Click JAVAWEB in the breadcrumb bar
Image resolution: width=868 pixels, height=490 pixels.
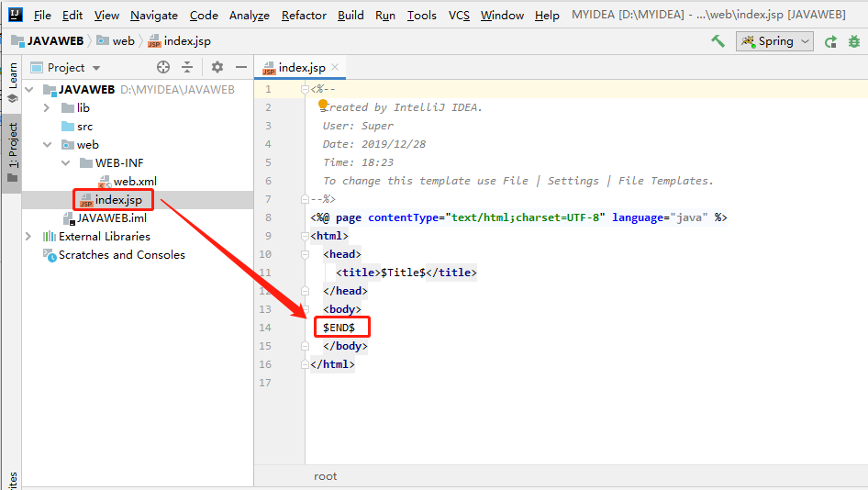pos(48,41)
